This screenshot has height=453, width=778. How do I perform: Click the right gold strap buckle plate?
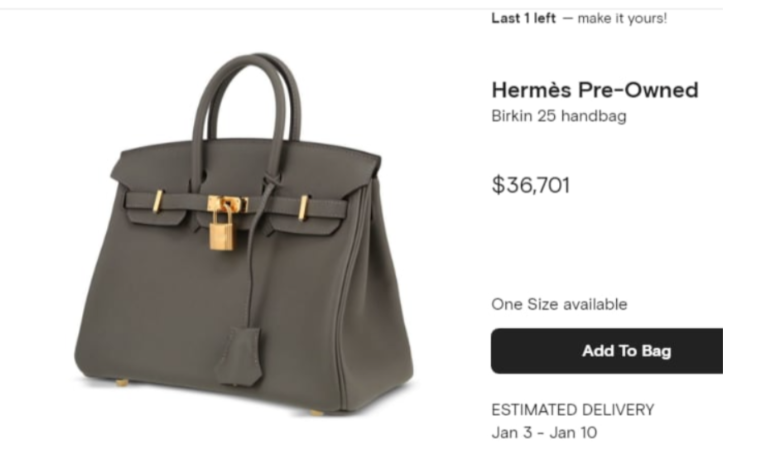point(304,207)
